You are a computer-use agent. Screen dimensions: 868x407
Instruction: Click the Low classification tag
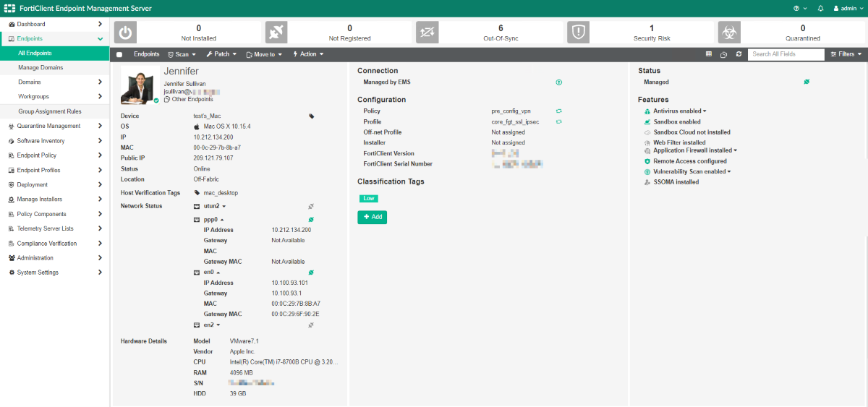coord(369,198)
